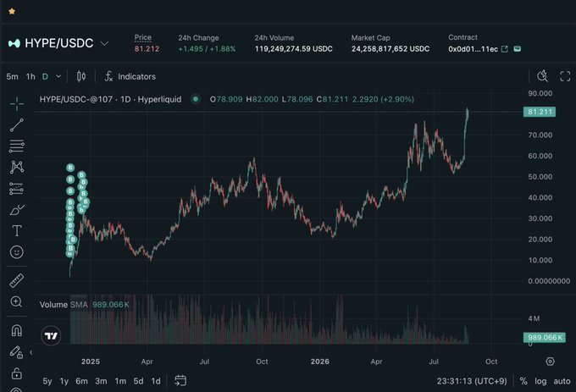Select the ruler measure tool
Screen dimensions: 576x392
pos(17,280)
